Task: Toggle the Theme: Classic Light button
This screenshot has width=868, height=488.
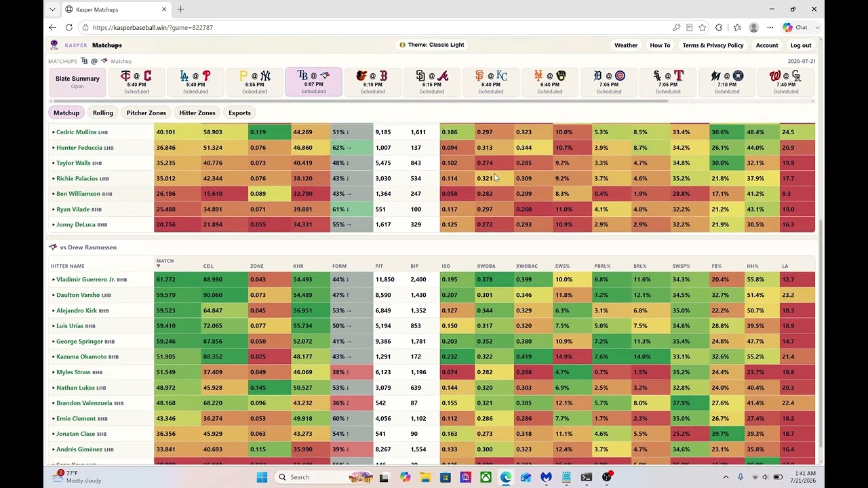Action: (431, 45)
